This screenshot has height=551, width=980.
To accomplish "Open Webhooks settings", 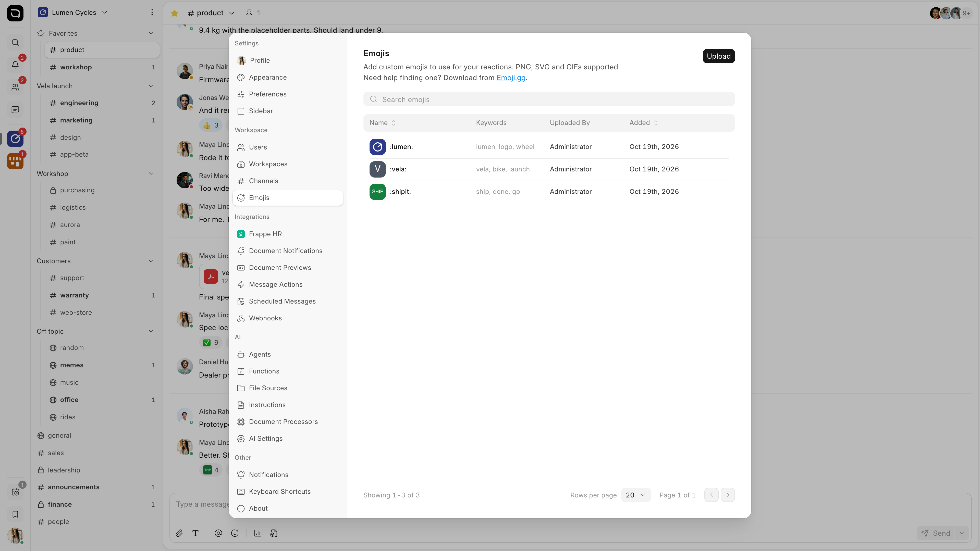I will click(288, 318).
